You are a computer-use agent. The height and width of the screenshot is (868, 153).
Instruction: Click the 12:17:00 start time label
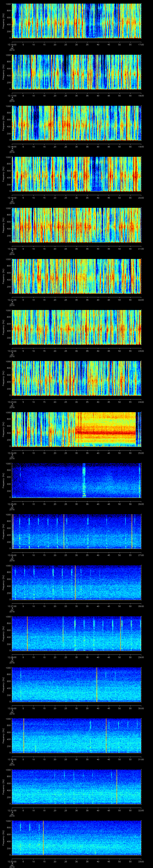pos(12,96)
